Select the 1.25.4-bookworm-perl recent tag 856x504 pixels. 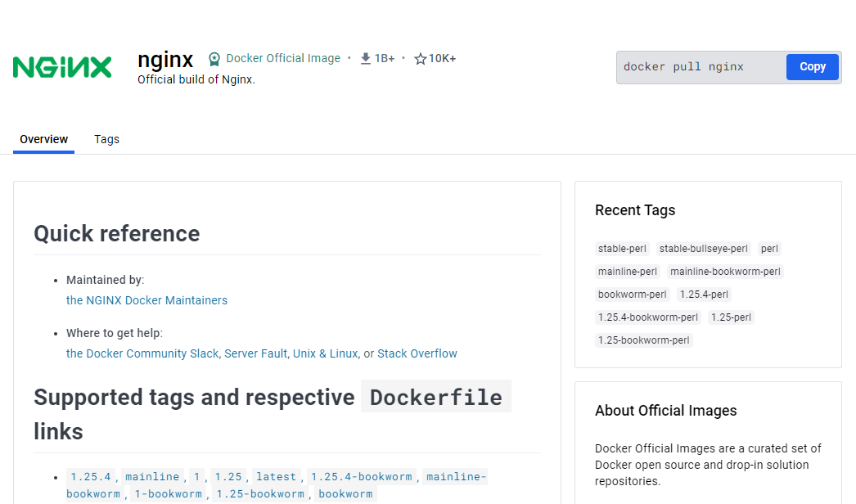pyautogui.click(x=648, y=317)
